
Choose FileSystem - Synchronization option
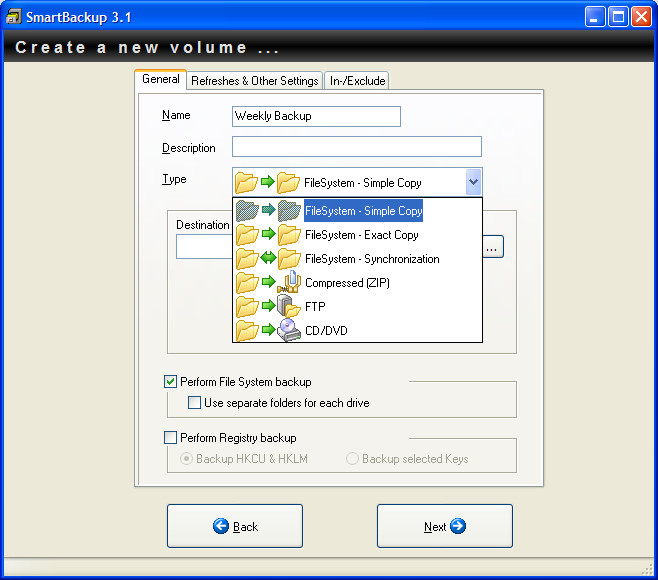pos(357,259)
